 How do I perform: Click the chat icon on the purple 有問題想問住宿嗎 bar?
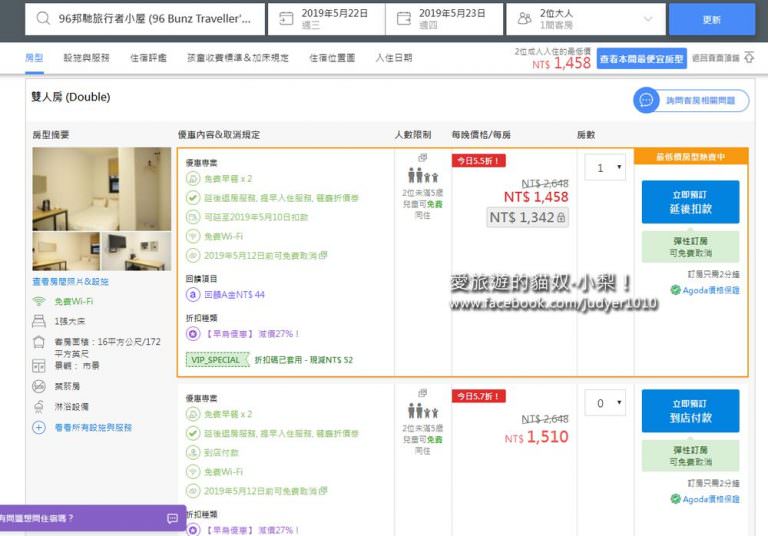(x=172, y=518)
